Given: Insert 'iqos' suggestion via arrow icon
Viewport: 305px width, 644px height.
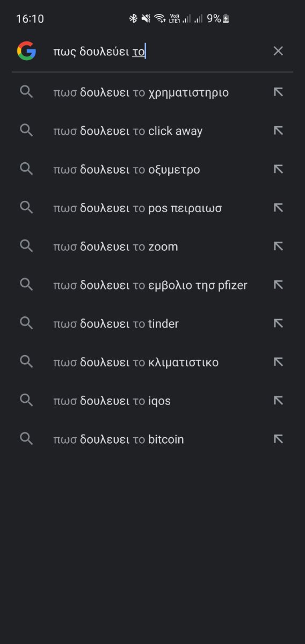Looking at the screenshot, I should [278, 401].
